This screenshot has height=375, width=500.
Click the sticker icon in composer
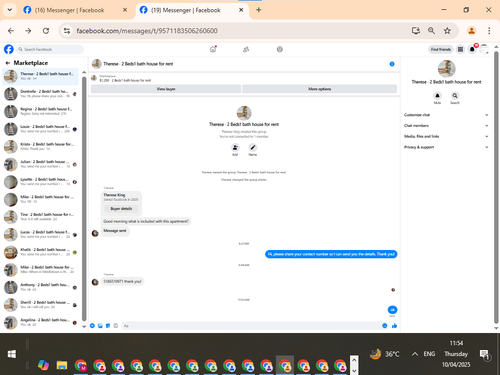pyautogui.click(x=108, y=326)
